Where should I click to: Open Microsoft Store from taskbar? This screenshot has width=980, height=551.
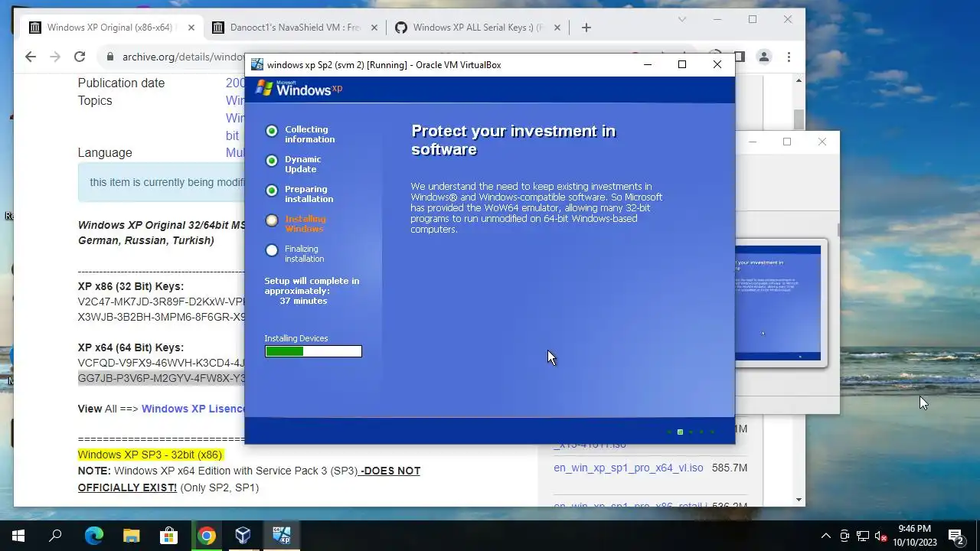[168, 536]
